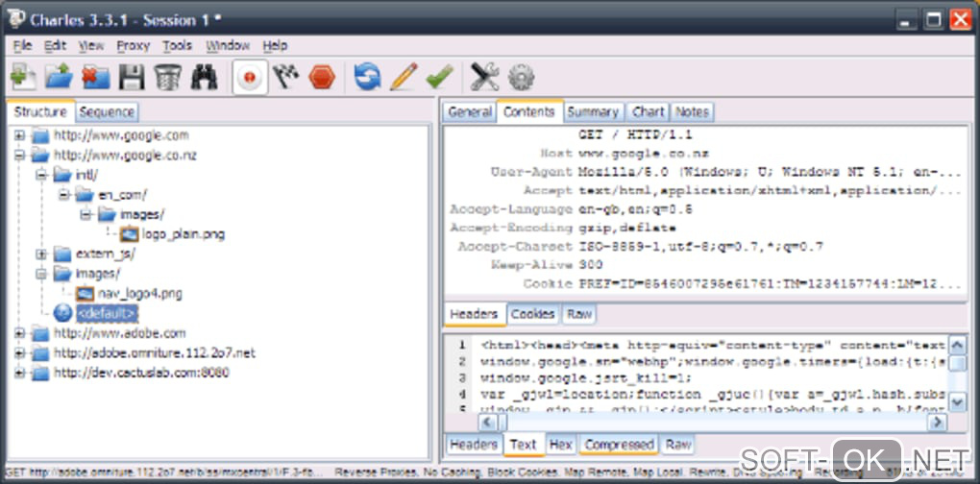Switch to the General tab

click(470, 112)
